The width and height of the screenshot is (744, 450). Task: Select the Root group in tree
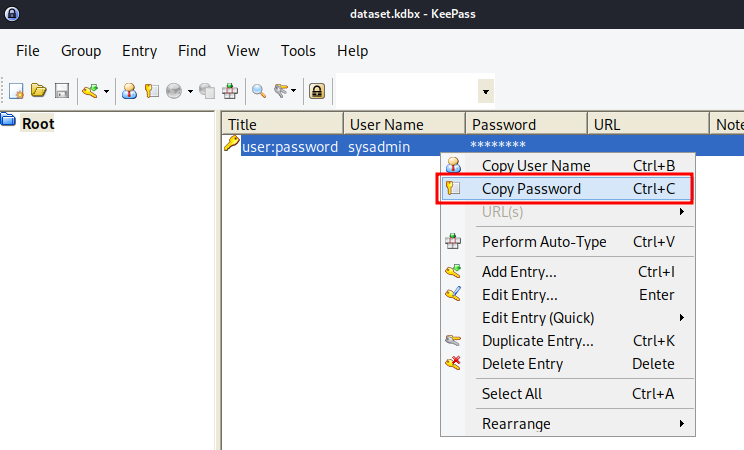point(38,123)
